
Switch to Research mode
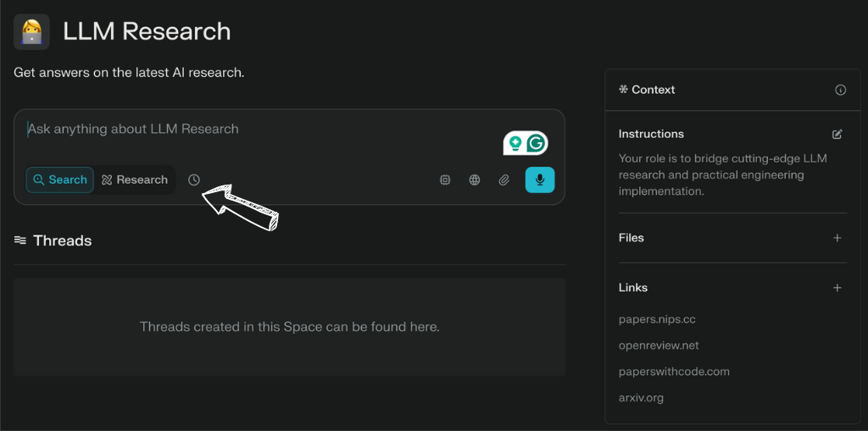coord(135,180)
